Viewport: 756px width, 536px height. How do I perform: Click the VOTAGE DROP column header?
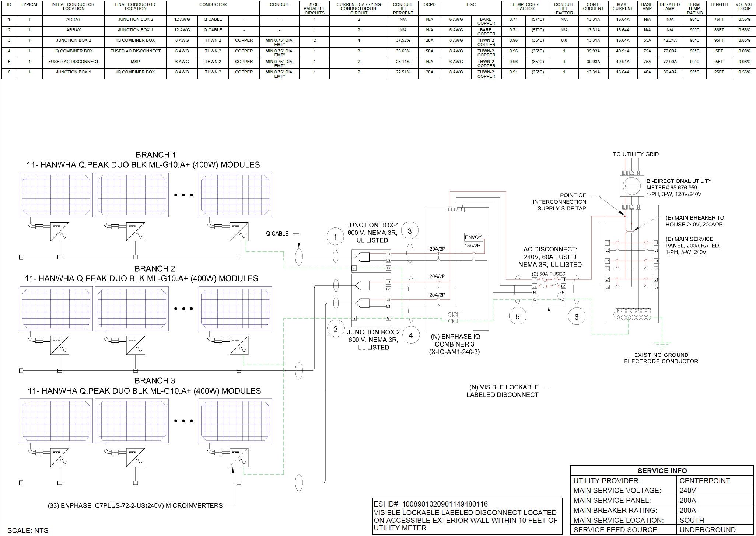click(x=744, y=7)
